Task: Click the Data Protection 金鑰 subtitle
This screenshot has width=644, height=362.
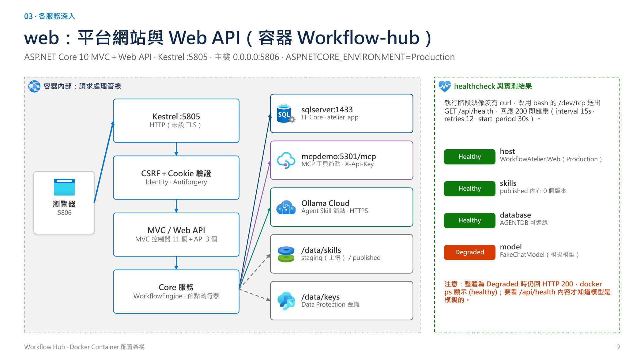Action: [330, 304]
